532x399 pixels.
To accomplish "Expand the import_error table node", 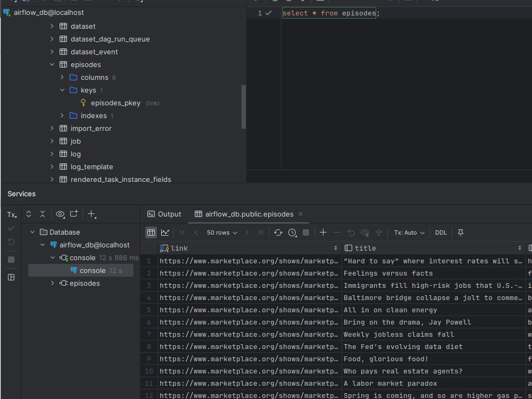I will click(52, 128).
